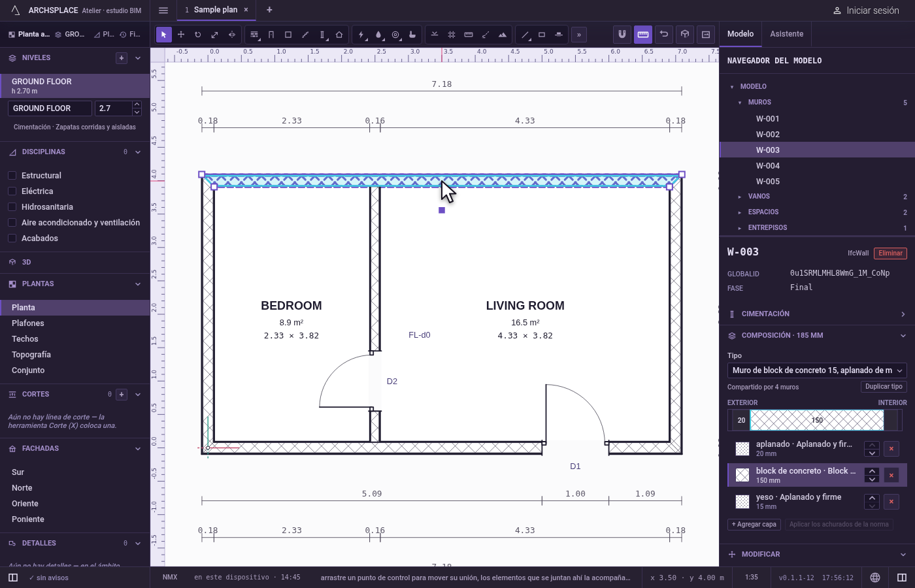Choose the topography mountain tool
The height and width of the screenshot is (588, 915).
(x=503, y=35)
